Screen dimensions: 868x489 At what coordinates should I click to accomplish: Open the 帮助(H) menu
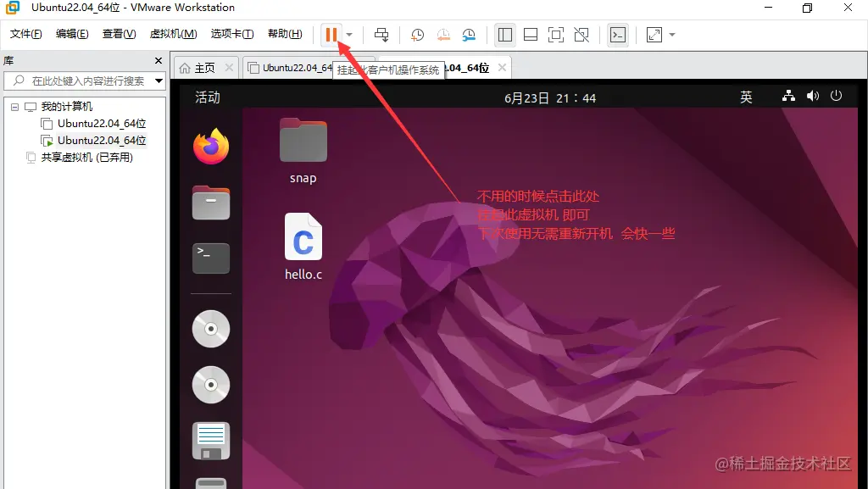[285, 34]
